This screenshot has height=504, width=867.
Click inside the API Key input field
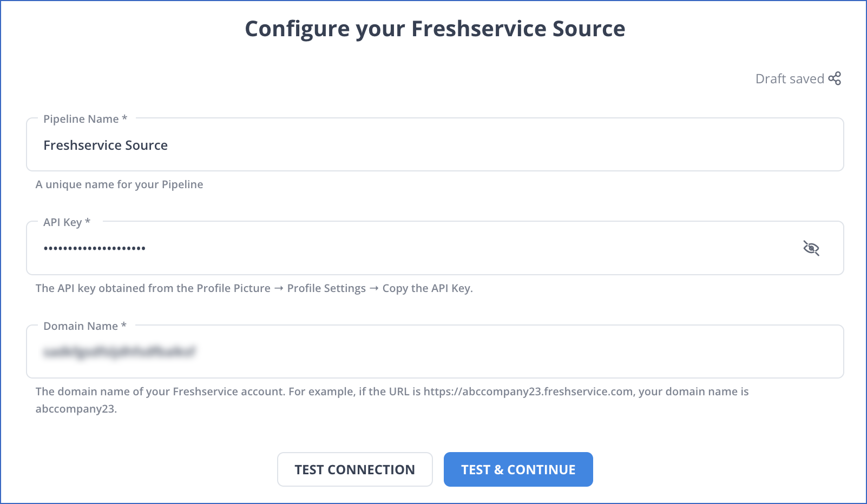379,248
